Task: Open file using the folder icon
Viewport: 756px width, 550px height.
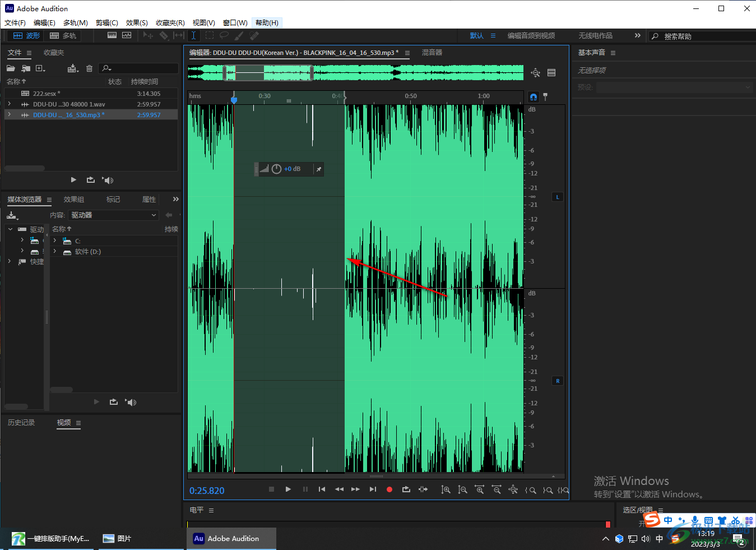Action: click(11, 68)
